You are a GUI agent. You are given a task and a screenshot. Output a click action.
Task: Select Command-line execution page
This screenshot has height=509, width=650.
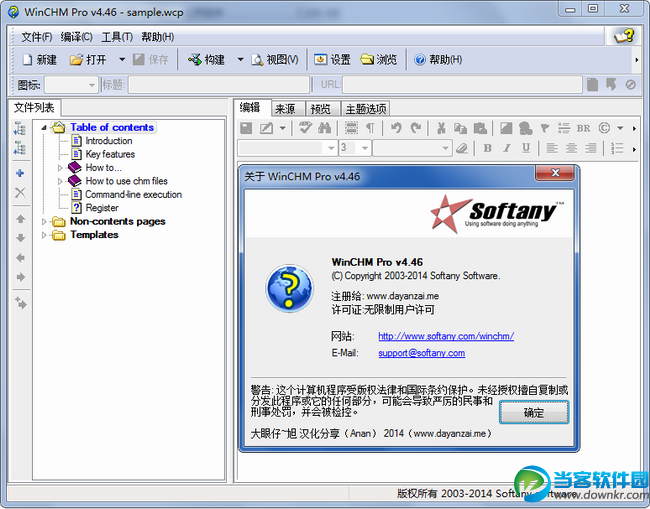(x=133, y=194)
